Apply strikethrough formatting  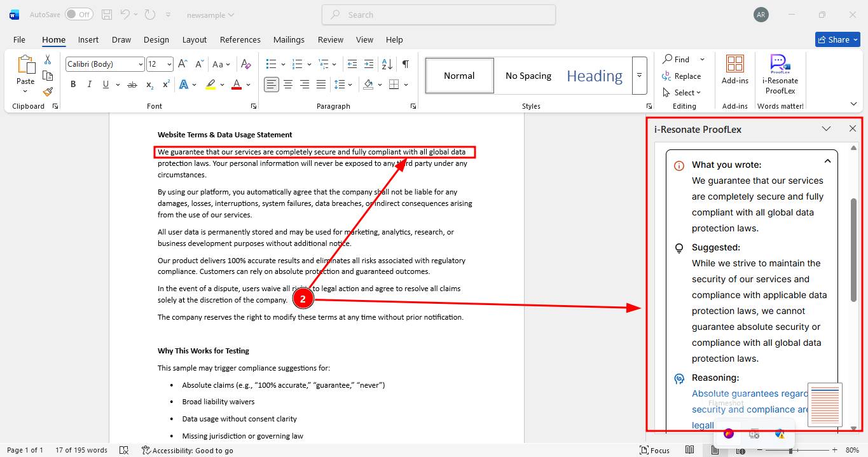(132, 85)
